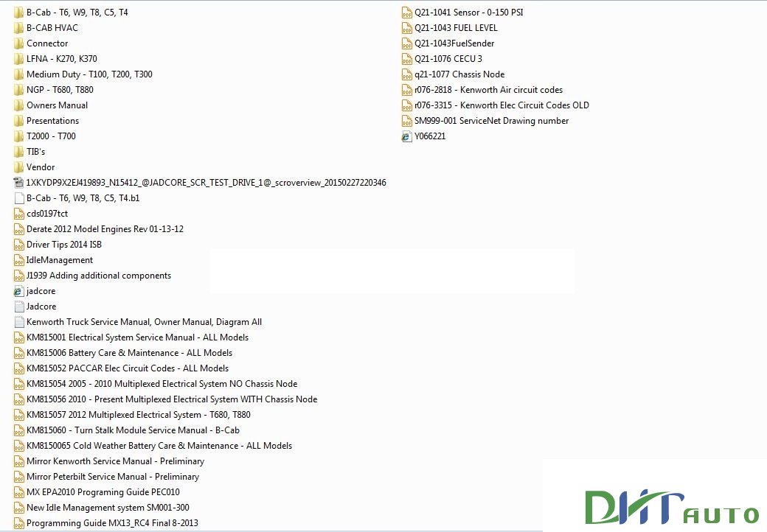Open the Presentations folder
The image size is (767, 532).
[x=52, y=120]
